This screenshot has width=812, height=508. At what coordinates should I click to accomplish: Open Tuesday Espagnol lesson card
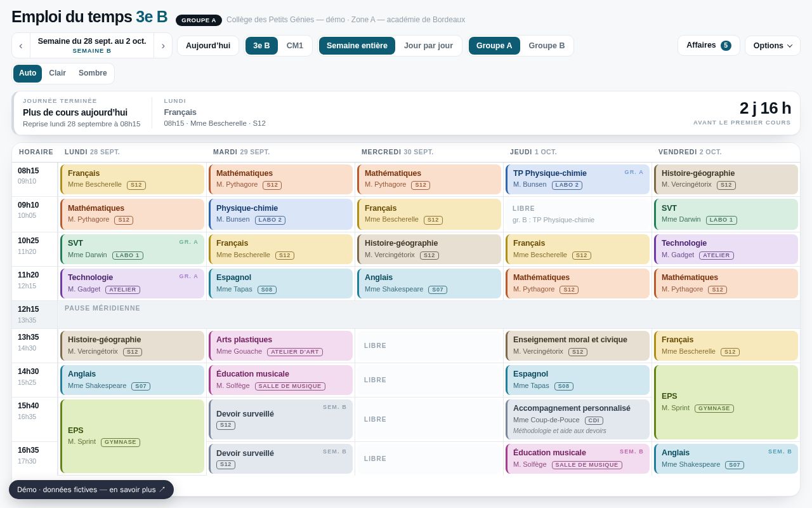[280, 284]
